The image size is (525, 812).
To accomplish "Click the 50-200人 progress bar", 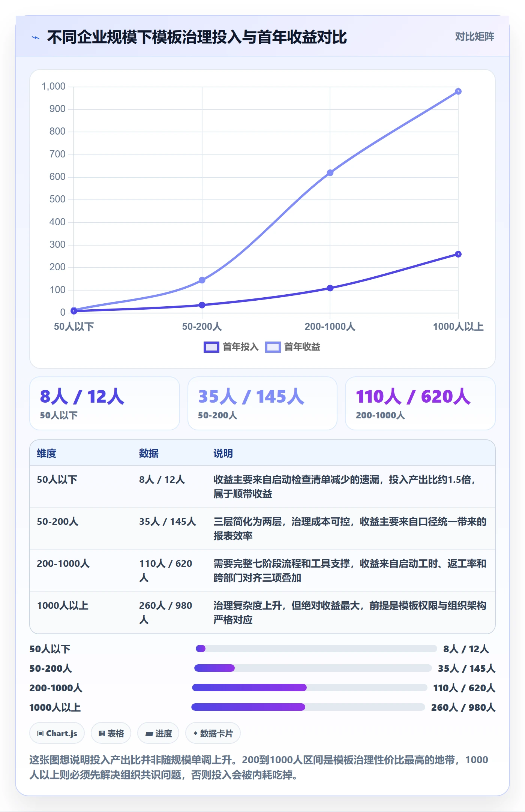I will coord(313,668).
